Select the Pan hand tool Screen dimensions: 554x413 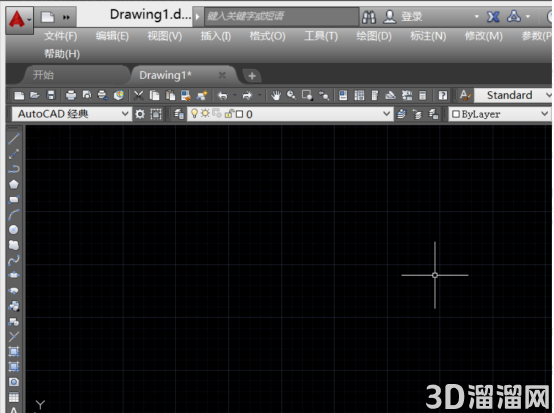click(x=276, y=95)
